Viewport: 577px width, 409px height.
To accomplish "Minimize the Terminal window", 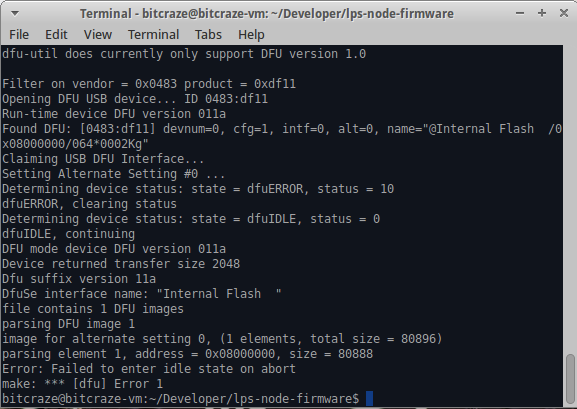I will pyautogui.click(x=520, y=13).
